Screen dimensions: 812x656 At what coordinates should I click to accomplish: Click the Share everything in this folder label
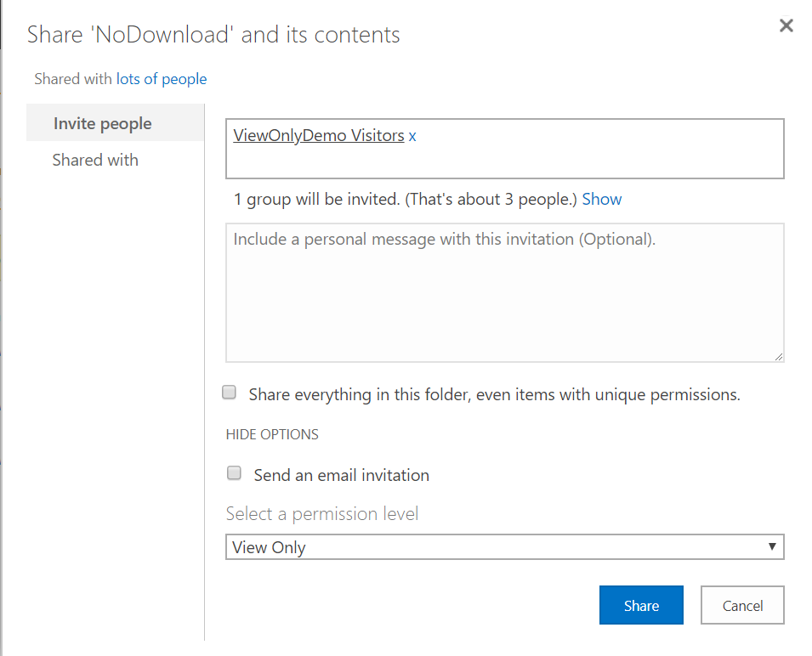(x=494, y=395)
